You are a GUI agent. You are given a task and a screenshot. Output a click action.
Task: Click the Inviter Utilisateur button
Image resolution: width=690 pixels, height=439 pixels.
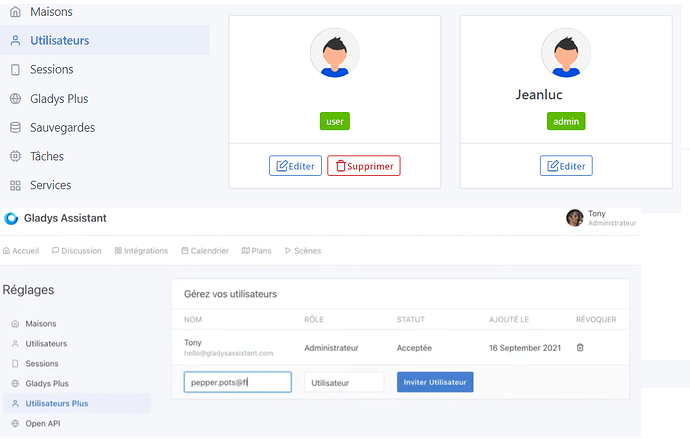tap(435, 382)
